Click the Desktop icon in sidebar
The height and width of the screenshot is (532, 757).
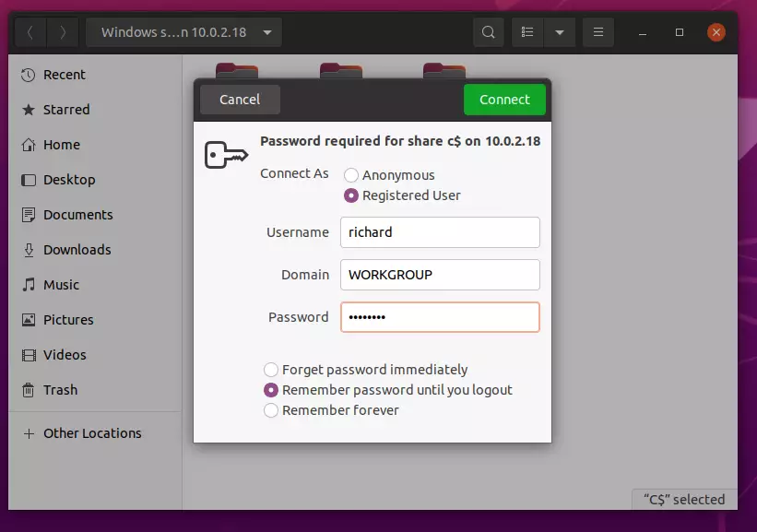click(x=29, y=180)
